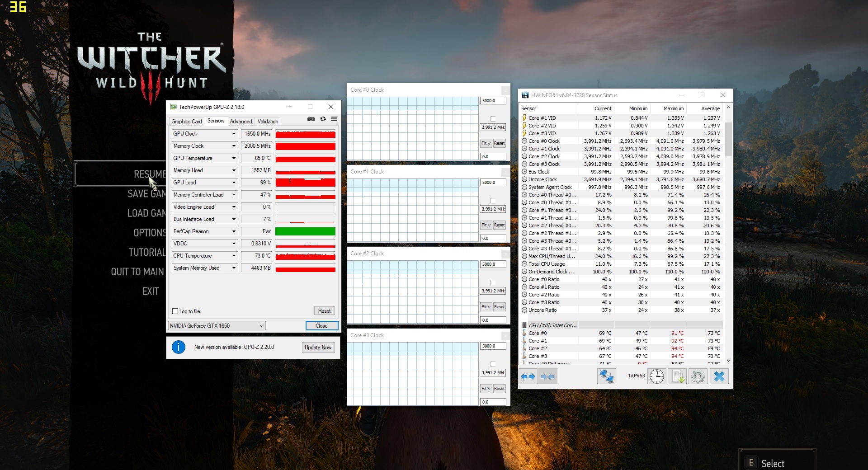
Task: Open NVIDIA GeForce GTX 1650 GPU selector
Action: (x=217, y=326)
